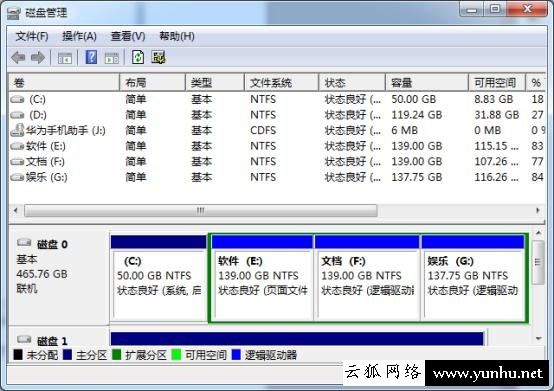Select the 软件 (E:) 139.00 GB partition block
The image size is (554, 391).
[262, 277]
